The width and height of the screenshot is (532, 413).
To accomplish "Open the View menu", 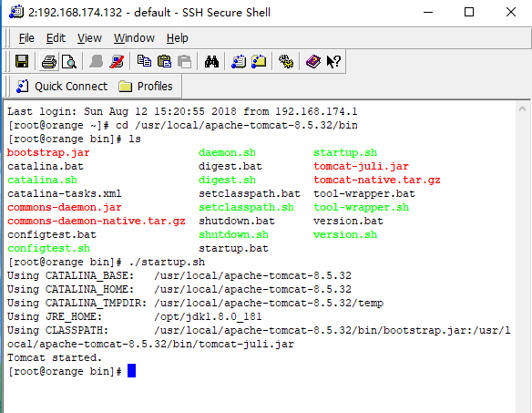I will point(89,38).
